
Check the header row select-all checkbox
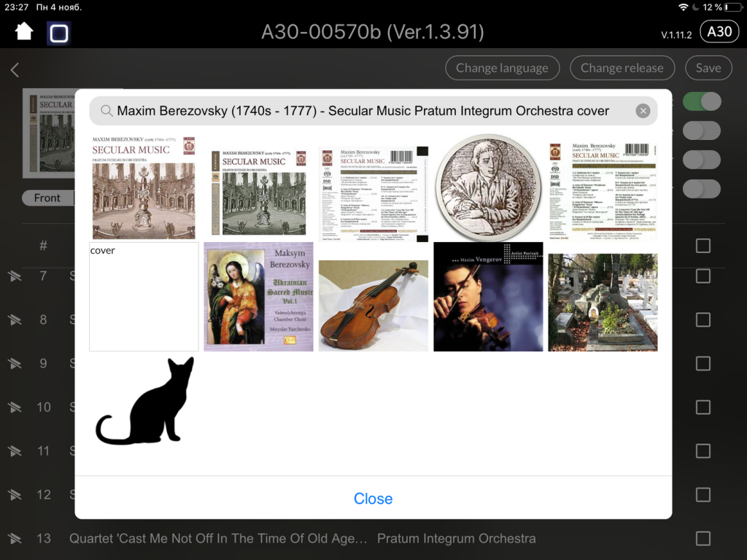(x=703, y=246)
